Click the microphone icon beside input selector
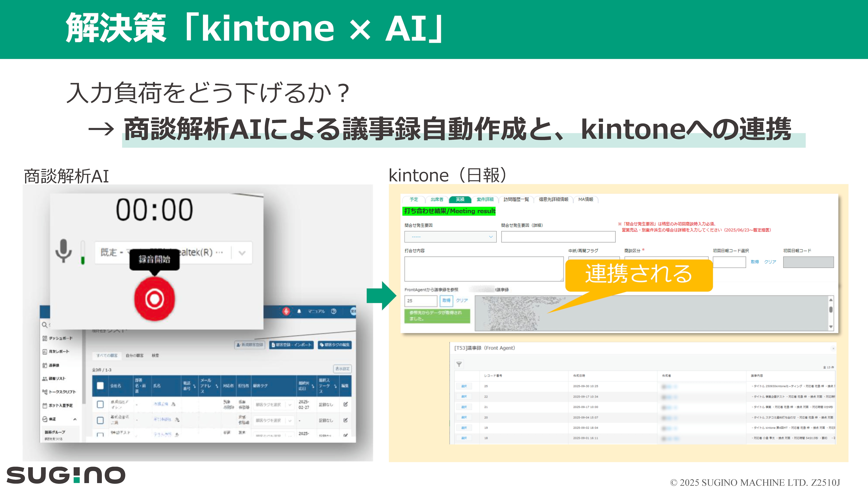This screenshot has height=488, width=868. coord(63,251)
